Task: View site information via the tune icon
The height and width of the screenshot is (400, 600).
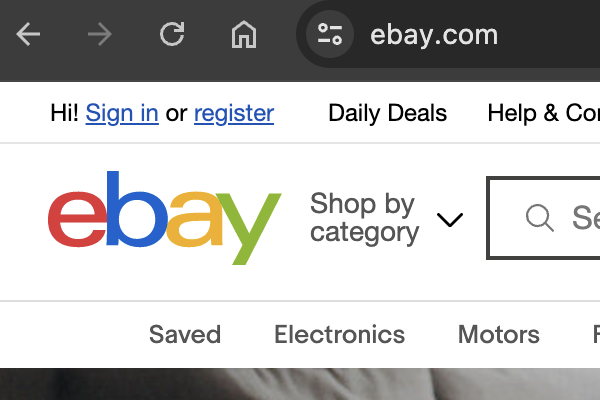Action: click(329, 34)
